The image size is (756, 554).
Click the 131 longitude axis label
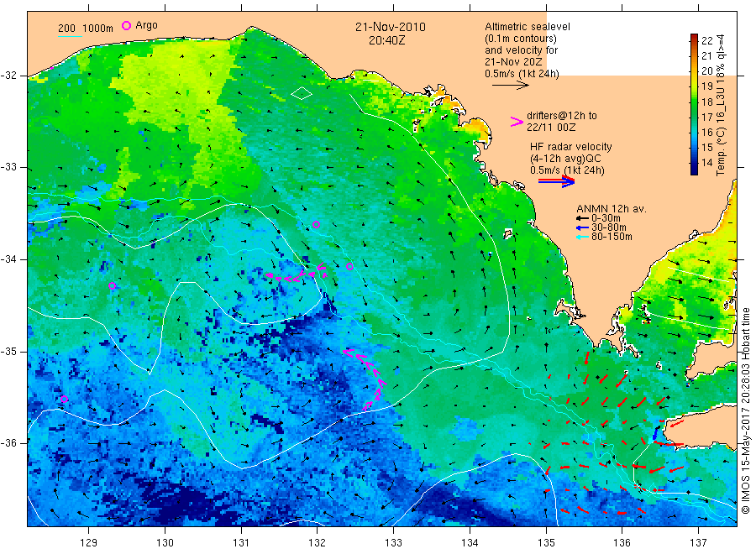pos(241,543)
